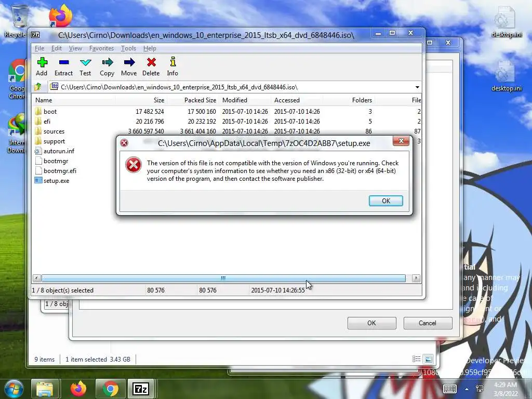The width and height of the screenshot is (532, 399).
Task: Open the View menu
Action: point(75,48)
